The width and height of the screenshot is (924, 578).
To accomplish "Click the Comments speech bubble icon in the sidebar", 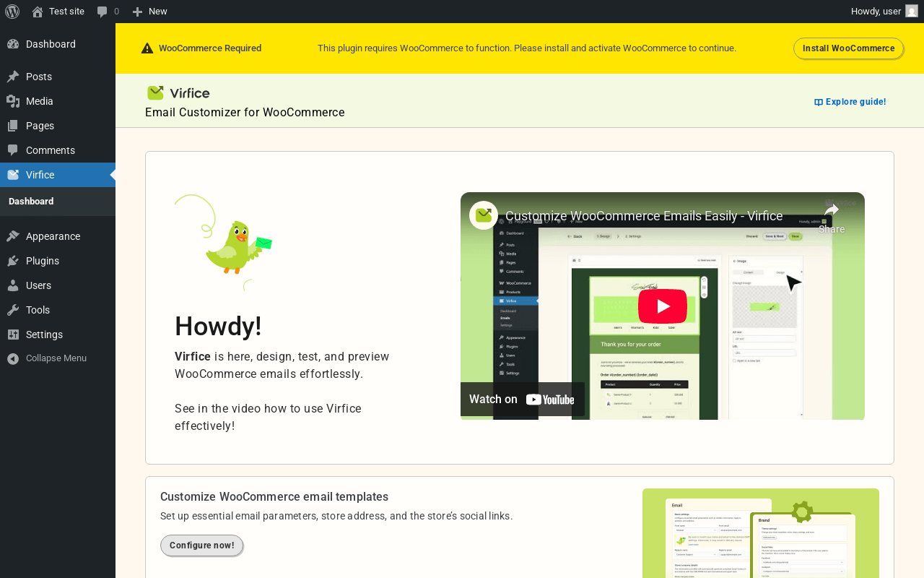I will [x=13, y=150].
